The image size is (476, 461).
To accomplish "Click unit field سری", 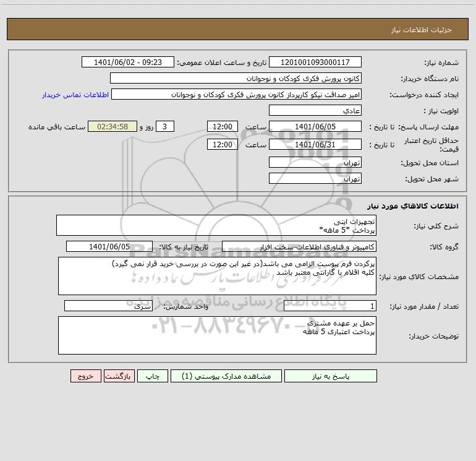I will tap(108, 306).
